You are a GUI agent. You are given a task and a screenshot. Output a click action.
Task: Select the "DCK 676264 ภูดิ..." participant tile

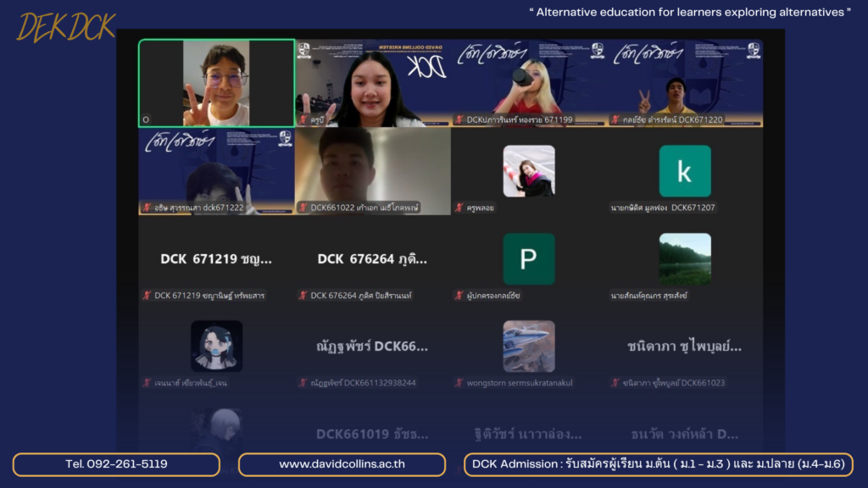click(x=373, y=259)
